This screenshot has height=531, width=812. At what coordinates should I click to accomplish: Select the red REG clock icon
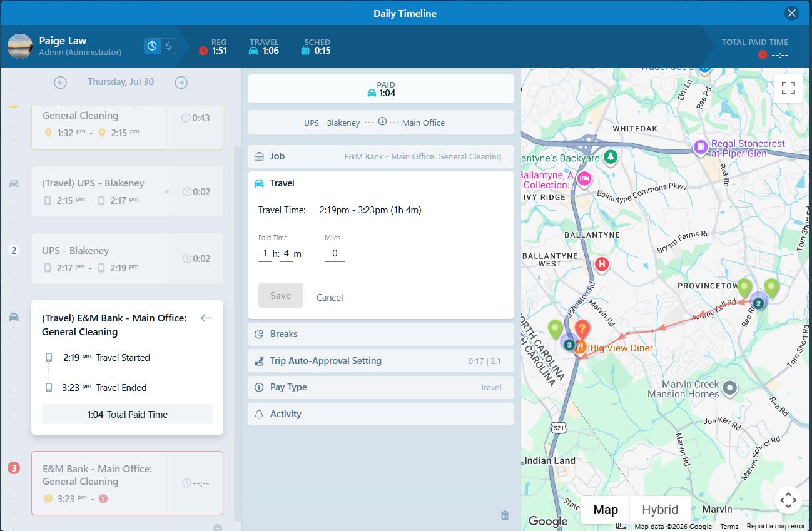[x=203, y=51]
